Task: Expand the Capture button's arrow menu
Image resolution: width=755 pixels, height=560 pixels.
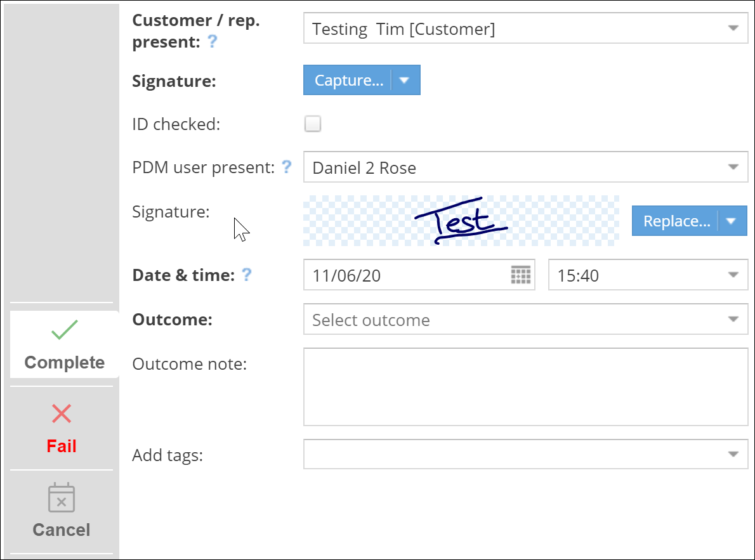Action: pos(406,81)
